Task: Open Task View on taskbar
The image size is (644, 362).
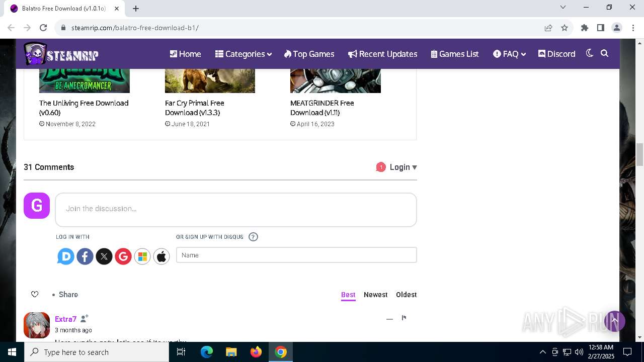Action: 181,352
